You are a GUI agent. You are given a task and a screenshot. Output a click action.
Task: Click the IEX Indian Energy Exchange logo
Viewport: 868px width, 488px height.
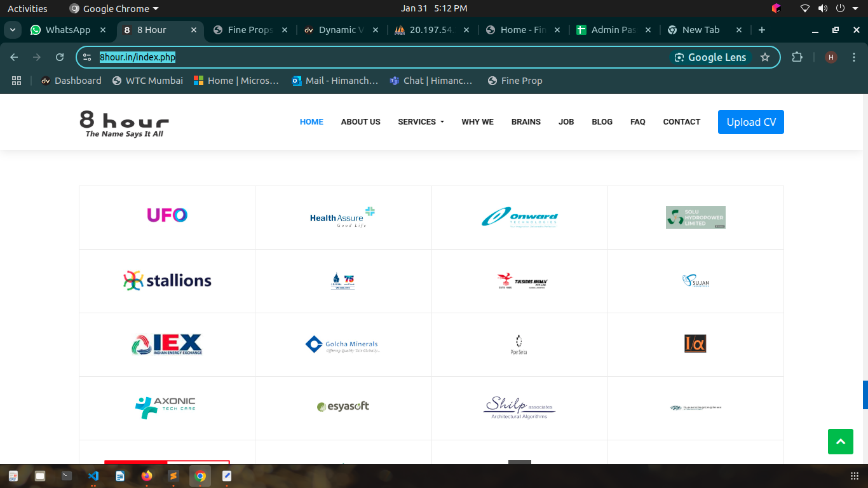(x=167, y=344)
